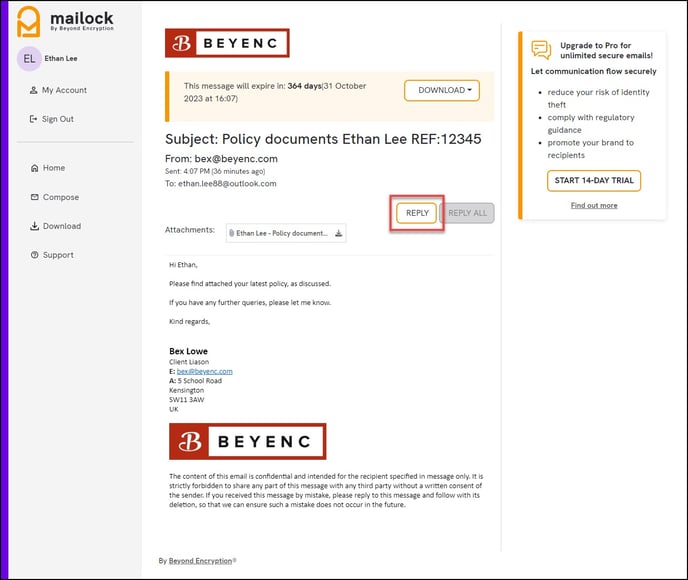Image resolution: width=688 pixels, height=580 pixels.
Task: Click the Bex Lowe signature name
Action: [188, 351]
